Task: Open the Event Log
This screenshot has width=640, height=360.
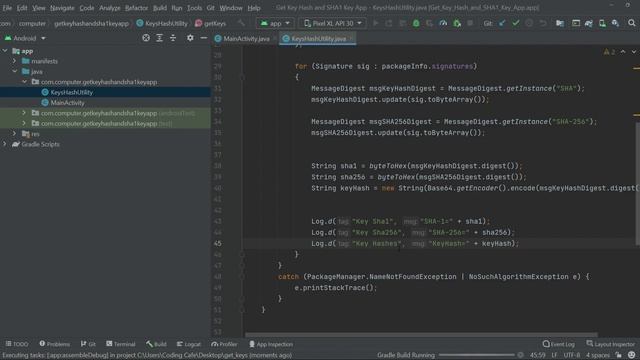Action: [559, 344]
